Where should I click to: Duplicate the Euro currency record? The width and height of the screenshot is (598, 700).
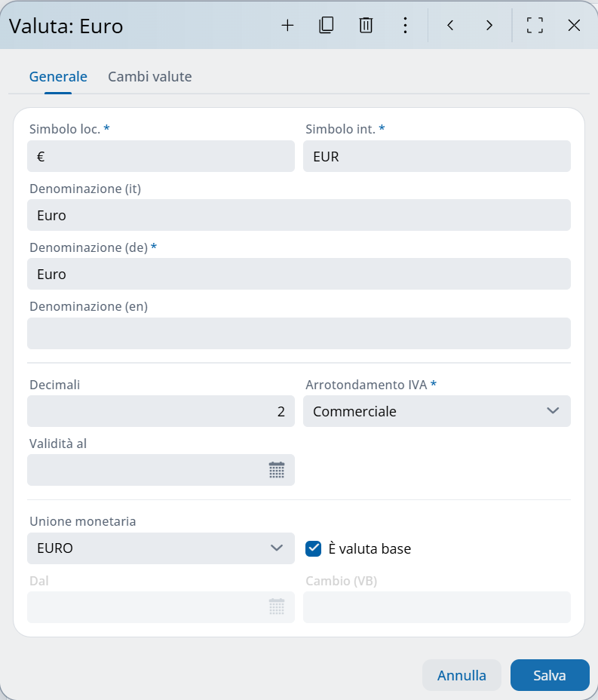(327, 25)
